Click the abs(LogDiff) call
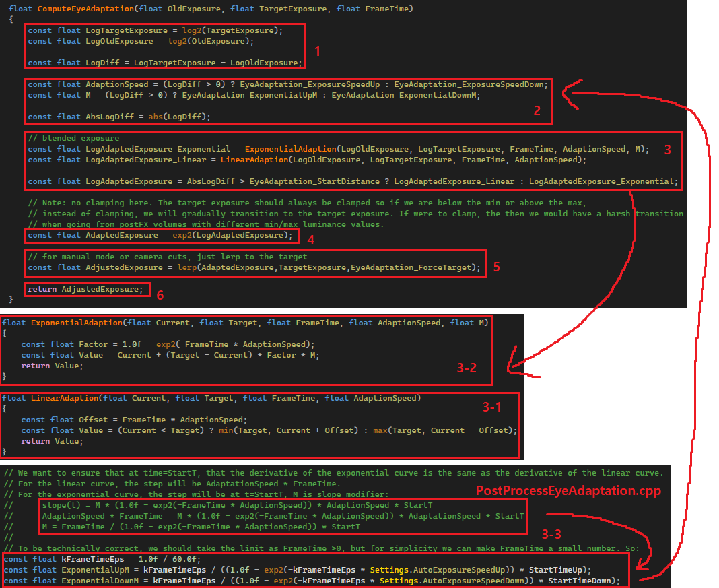This screenshot has height=588, width=719. 177,117
